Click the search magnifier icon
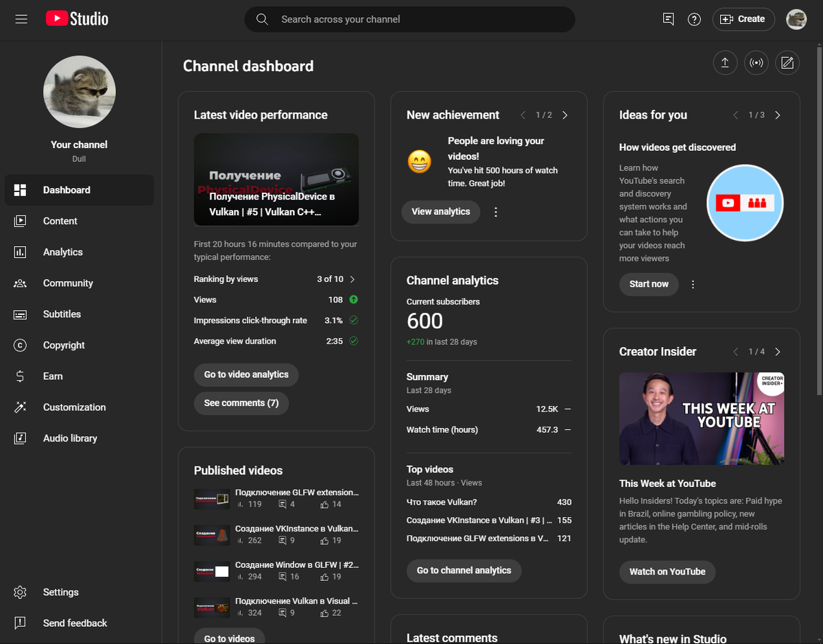This screenshot has width=823, height=644. [x=262, y=19]
